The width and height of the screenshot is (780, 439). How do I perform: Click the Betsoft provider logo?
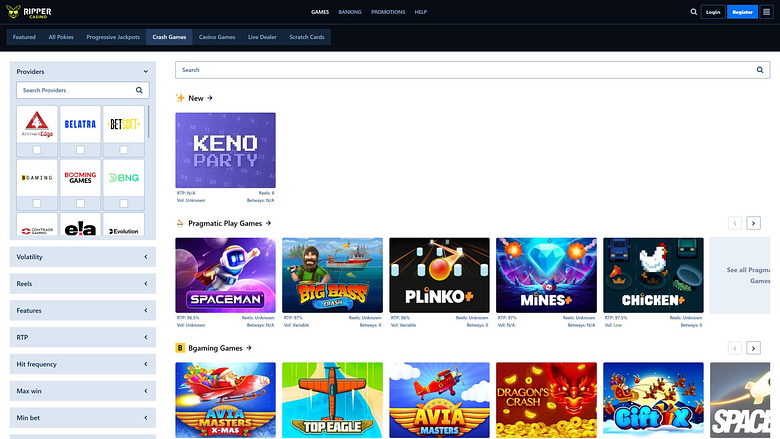(123, 124)
